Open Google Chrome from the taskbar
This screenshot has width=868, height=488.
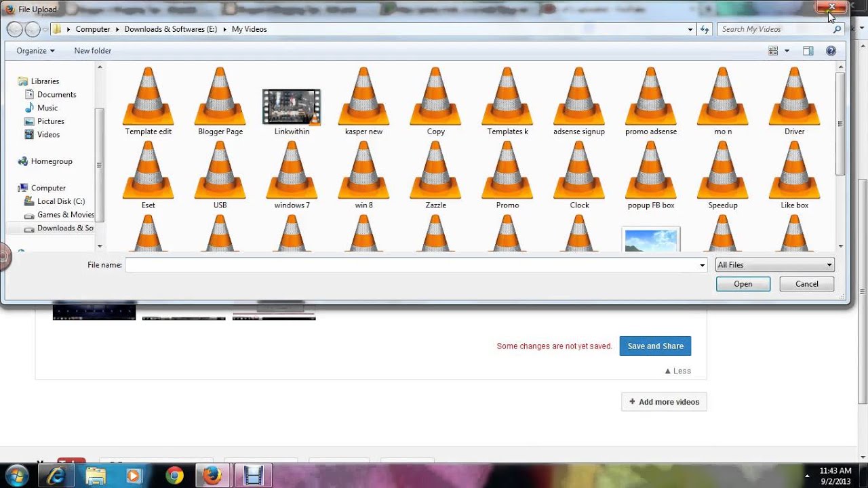[x=174, y=476]
